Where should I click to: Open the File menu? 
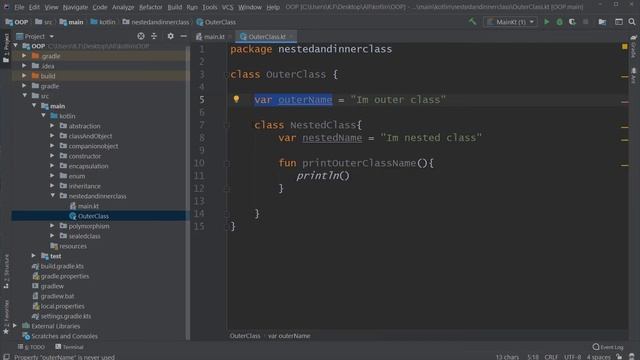[x=19, y=7]
